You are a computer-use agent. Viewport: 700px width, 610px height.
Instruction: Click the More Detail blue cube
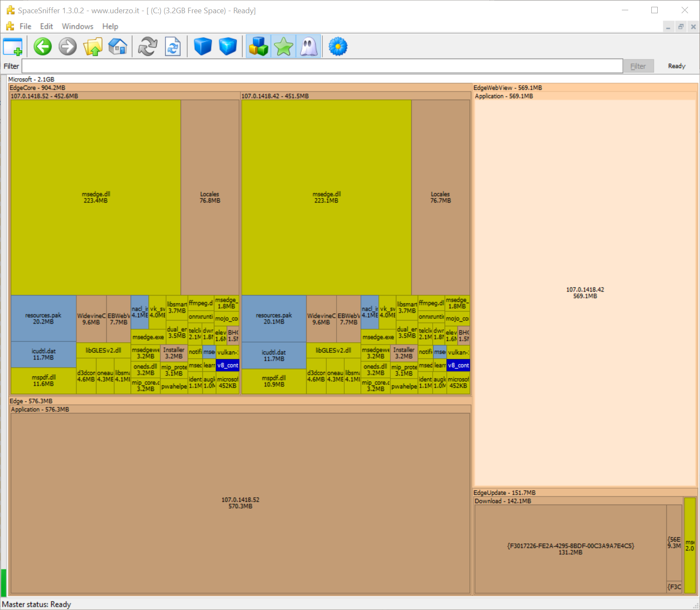click(x=228, y=47)
